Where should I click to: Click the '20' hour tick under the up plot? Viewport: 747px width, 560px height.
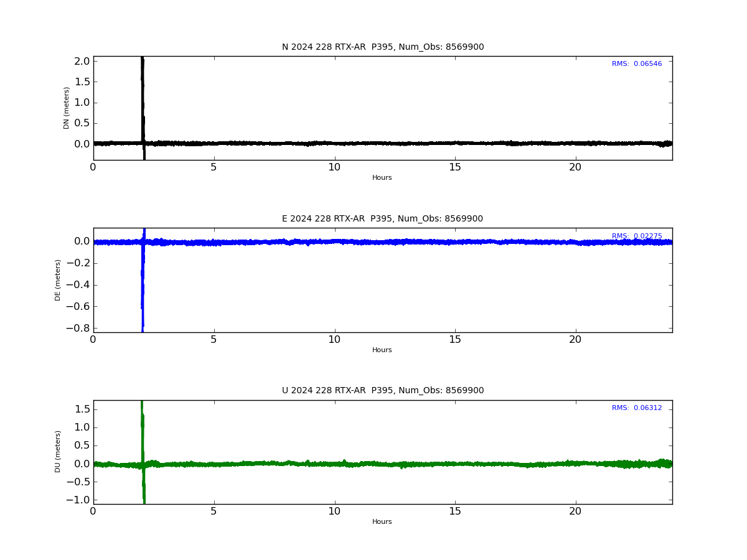point(576,511)
